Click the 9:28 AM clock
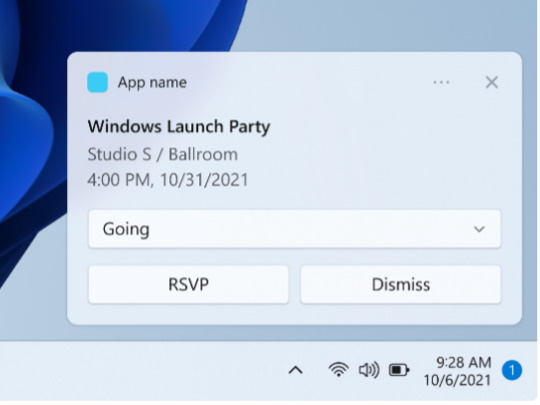The height and width of the screenshot is (405, 540). 463,362
